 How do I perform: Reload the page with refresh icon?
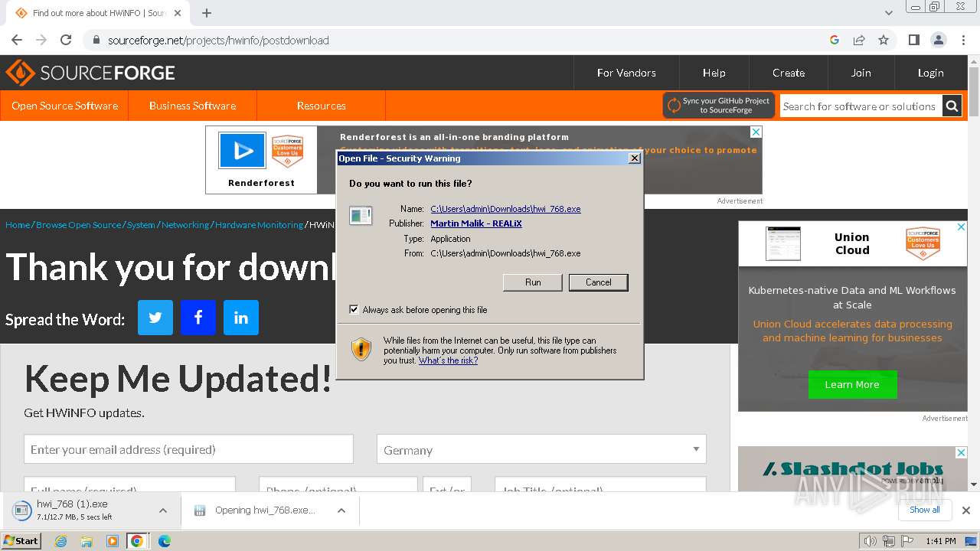click(x=66, y=40)
